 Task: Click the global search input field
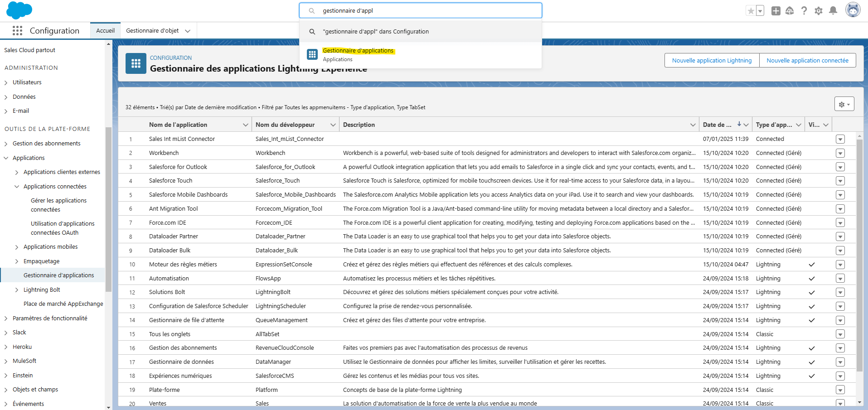point(421,10)
